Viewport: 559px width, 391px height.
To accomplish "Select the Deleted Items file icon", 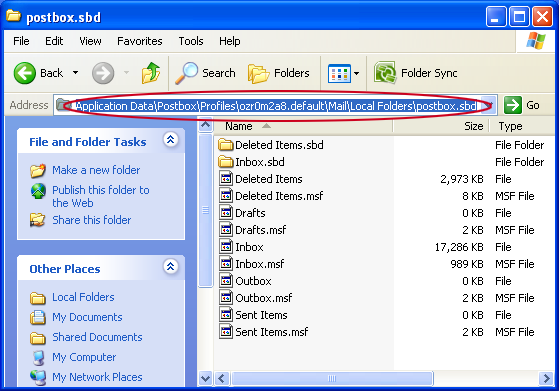I will click(226, 179).
